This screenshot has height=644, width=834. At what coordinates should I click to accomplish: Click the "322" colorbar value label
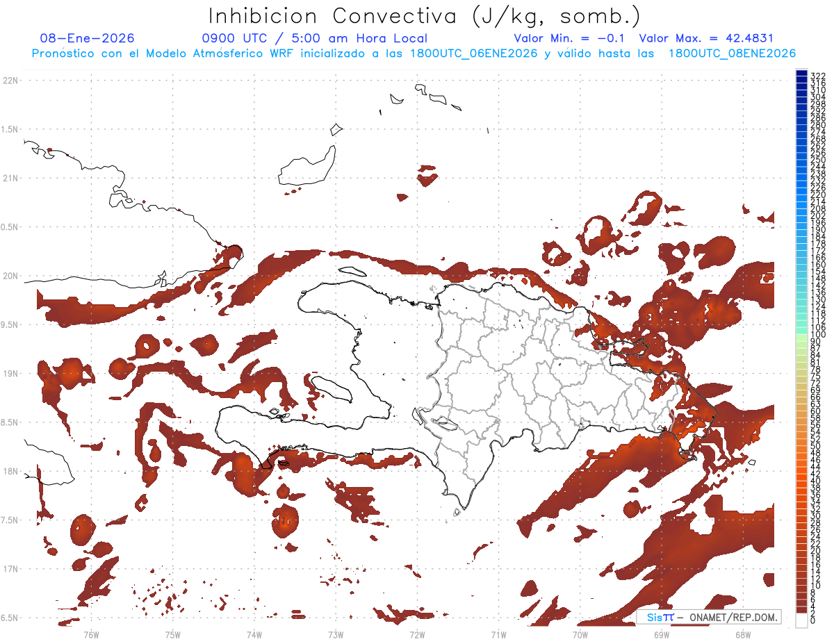click(x=818, y=75)
